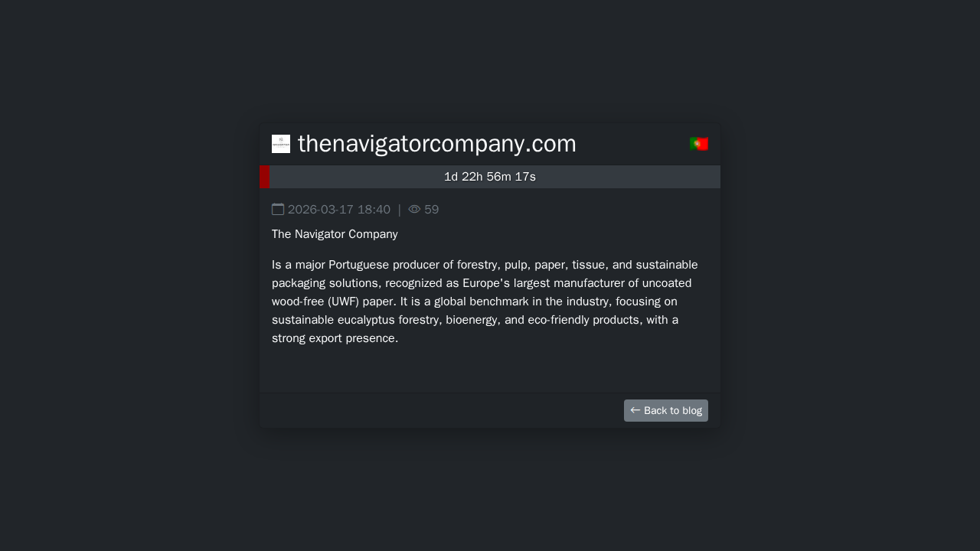Viewport: 980px width, 551px height.
Task: Click the pipe separator between date and views
Action: 399,210
